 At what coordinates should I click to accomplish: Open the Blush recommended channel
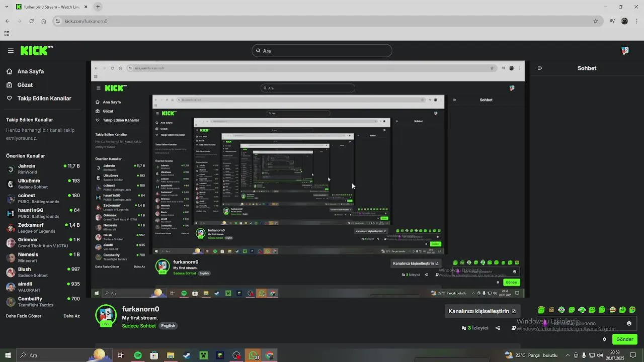(43, 272)
